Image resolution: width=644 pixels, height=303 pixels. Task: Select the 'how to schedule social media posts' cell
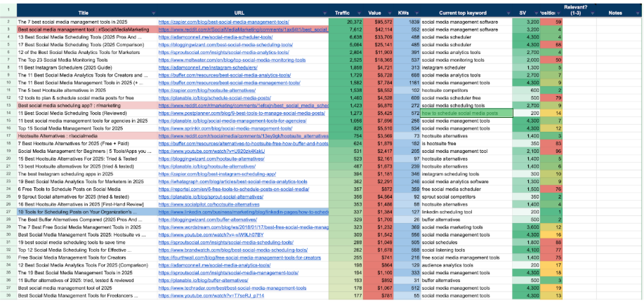(x=466, y=113)
